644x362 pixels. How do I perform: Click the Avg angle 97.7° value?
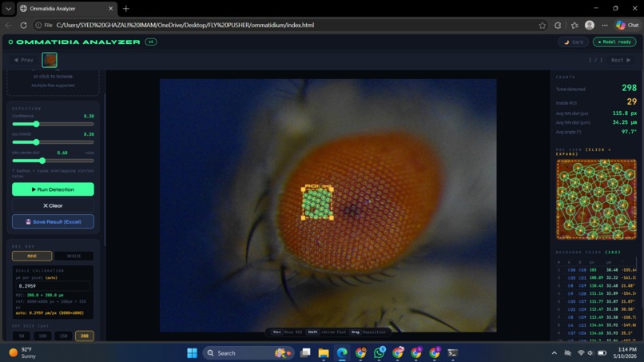[629, 132]
